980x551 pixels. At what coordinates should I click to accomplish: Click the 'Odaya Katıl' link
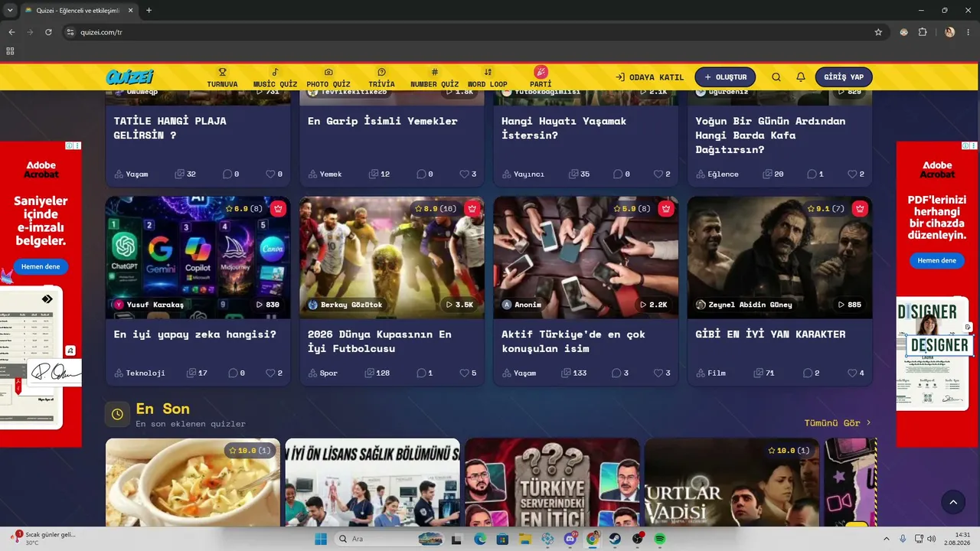[x=650, y=77]
